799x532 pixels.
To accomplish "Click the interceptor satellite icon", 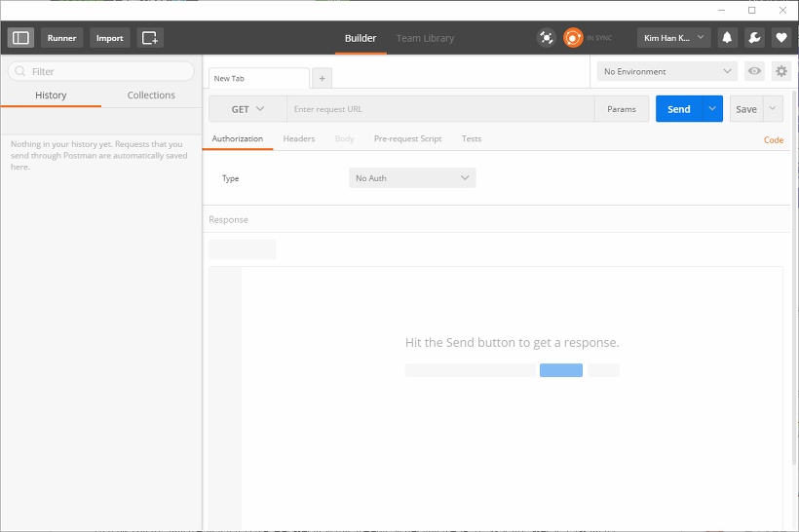I will 547,38.
